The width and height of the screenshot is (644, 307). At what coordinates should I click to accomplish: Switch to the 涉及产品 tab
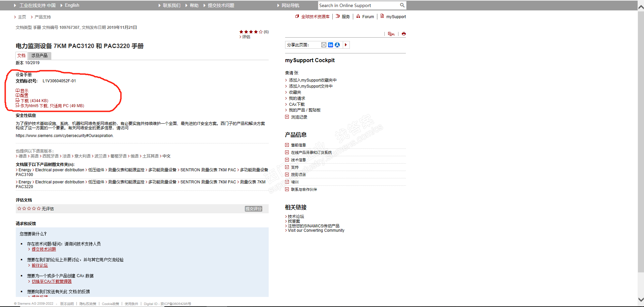click(39, 56)
